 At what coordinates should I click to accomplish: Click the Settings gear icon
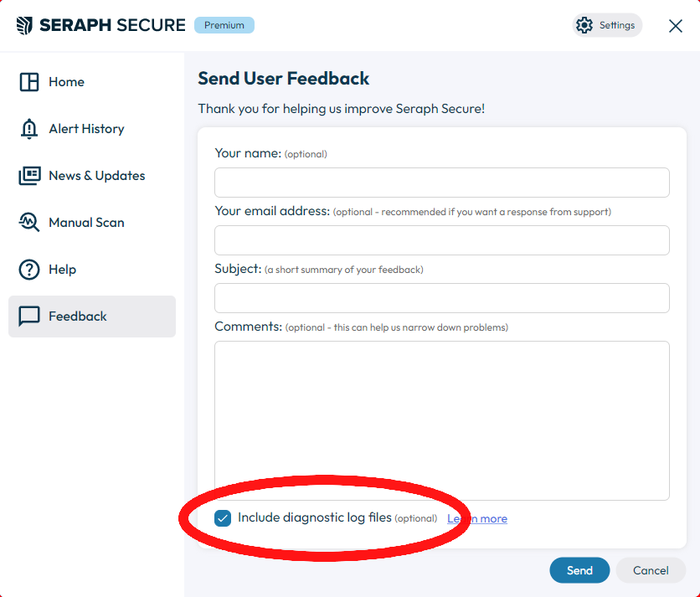(584, 25)
